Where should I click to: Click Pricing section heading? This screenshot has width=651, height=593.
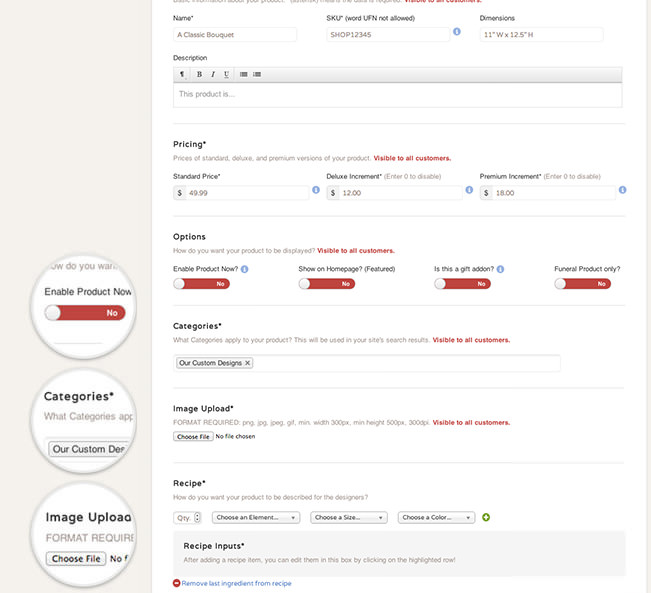pyautogui.click(x=190, y=144)
